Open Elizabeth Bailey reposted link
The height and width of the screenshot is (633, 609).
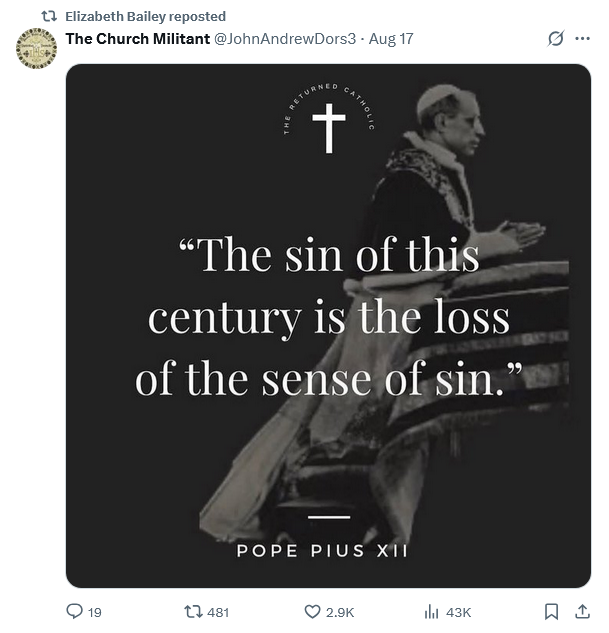point(145,16)
